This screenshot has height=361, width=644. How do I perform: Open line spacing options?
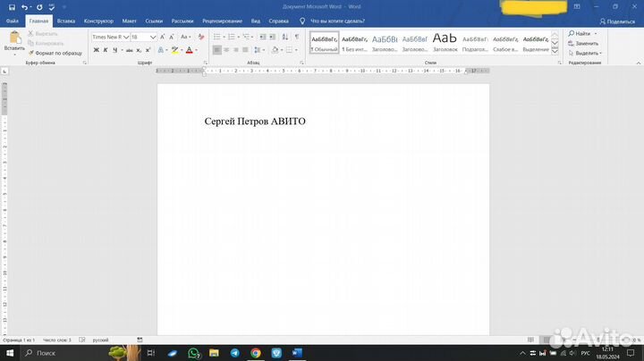click(258, 50)
